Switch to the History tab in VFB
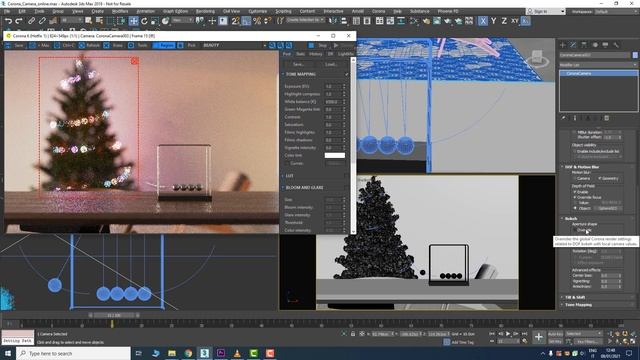The image size is (640, 360). (316, 54)
